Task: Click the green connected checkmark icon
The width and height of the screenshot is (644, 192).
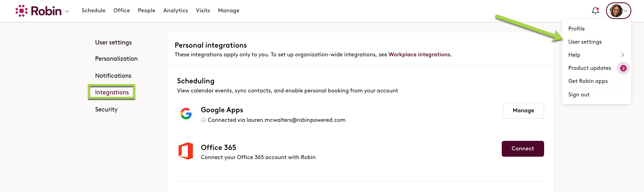Action: pos(203,120)
